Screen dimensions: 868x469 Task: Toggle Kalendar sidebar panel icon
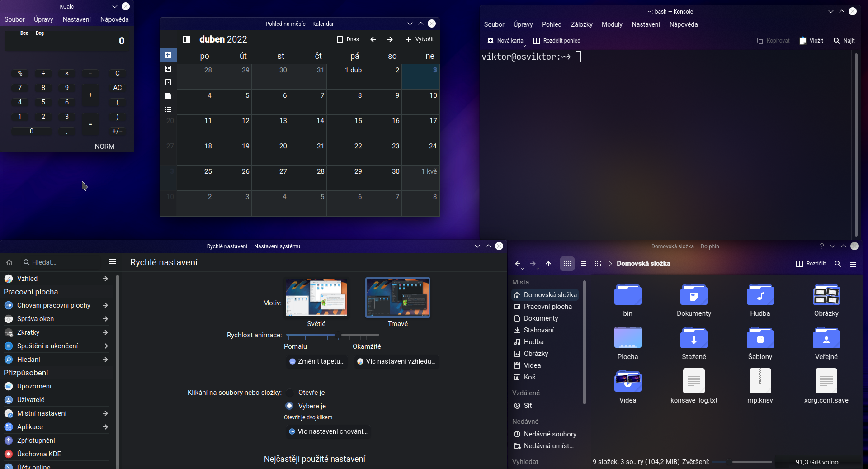(x=186, y=39)
